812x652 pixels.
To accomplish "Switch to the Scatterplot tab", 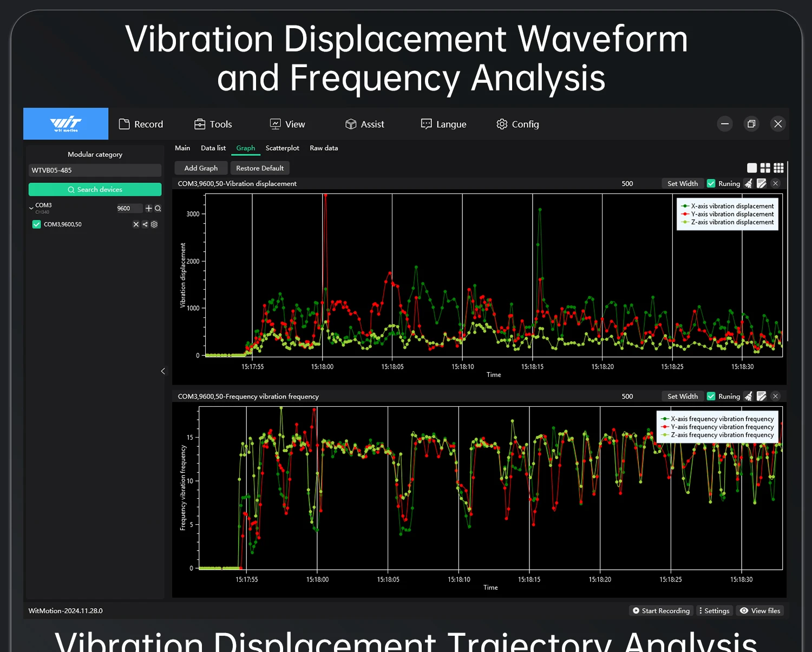I will coord(282,148).
